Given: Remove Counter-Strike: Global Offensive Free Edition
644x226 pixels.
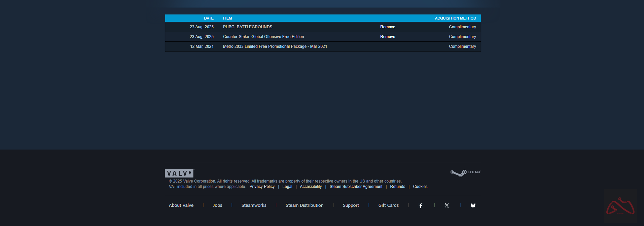Looking at the screenshot, I should tap(388, 37).
